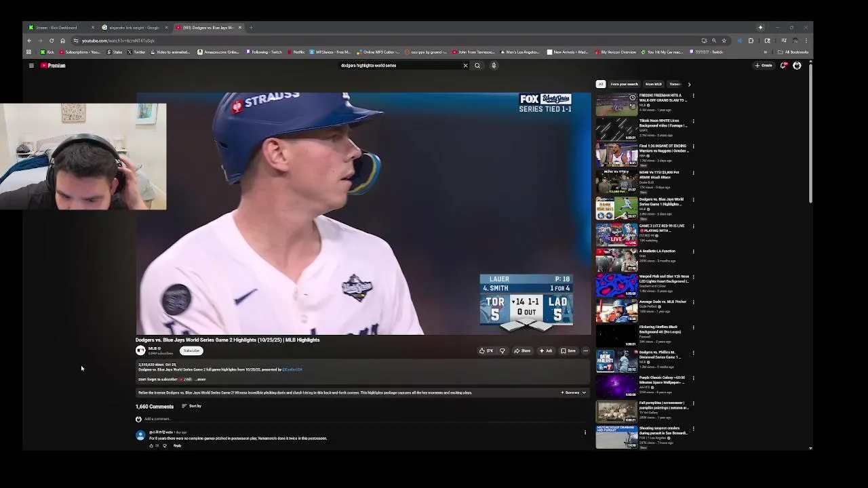Reload the current page

[x=51, y=41]
